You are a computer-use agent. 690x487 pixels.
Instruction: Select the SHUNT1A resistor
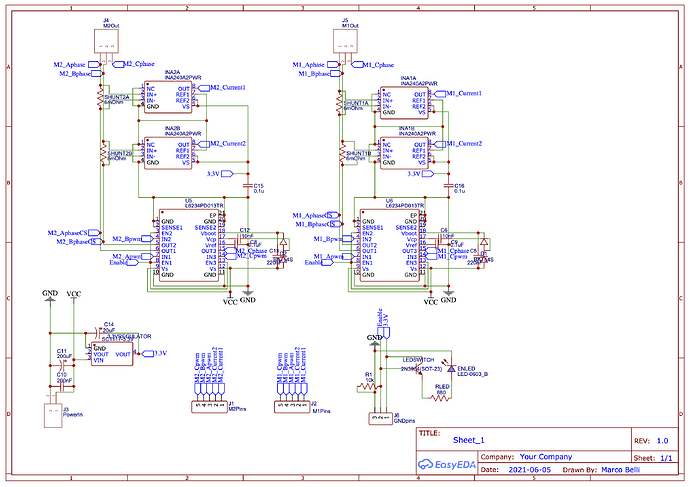coord(339,103)
